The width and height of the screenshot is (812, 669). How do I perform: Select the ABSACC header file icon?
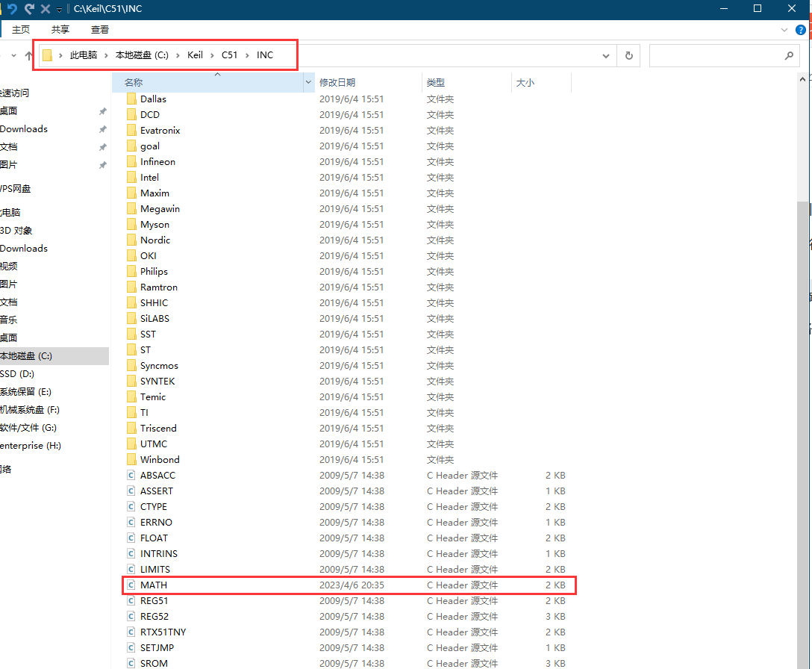[131, 475]
